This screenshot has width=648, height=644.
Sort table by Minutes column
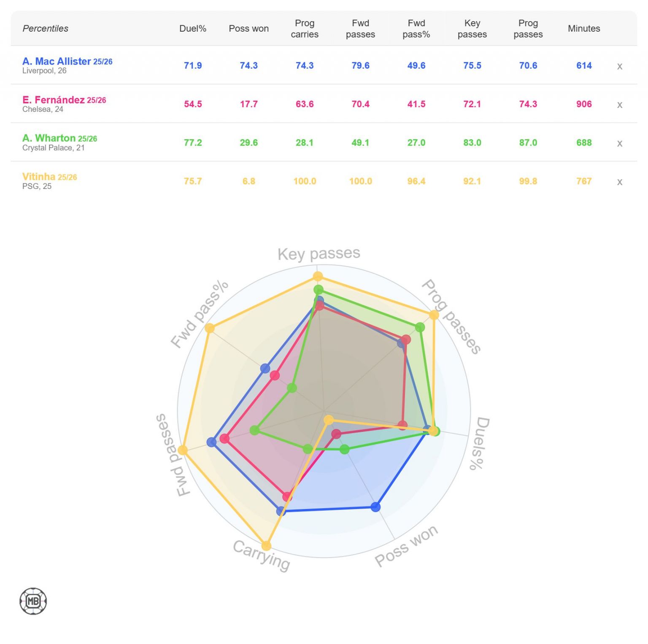[x=584, y=29]
